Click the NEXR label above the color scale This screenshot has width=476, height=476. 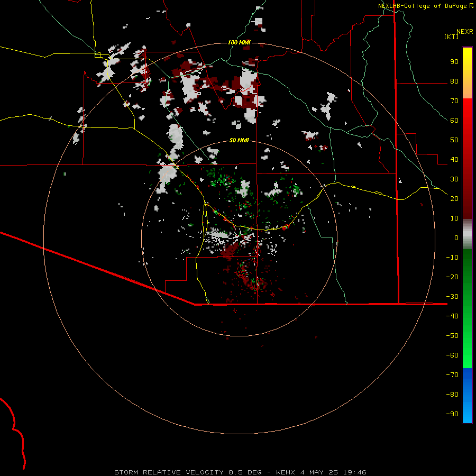(x=464, y=32)
